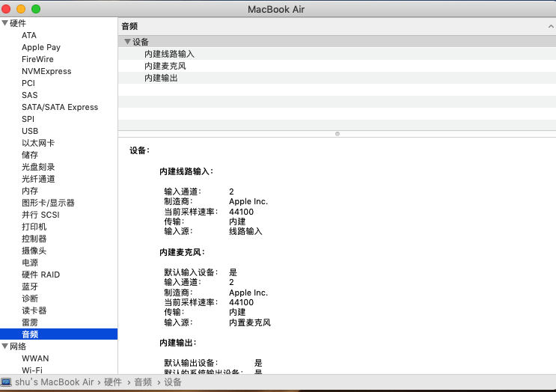Select 图形卡/显示器 entry
Screen dimensions: 556x392
coord(48,203)
